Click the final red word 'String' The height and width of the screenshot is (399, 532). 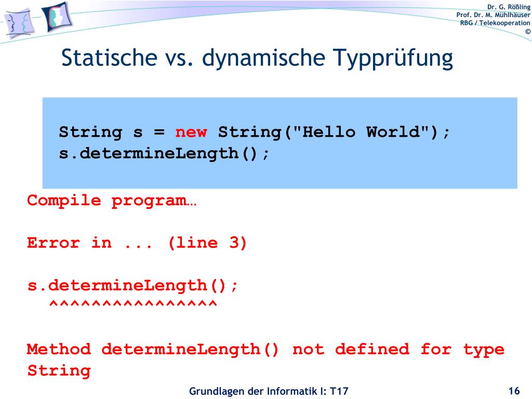(59, 371)
